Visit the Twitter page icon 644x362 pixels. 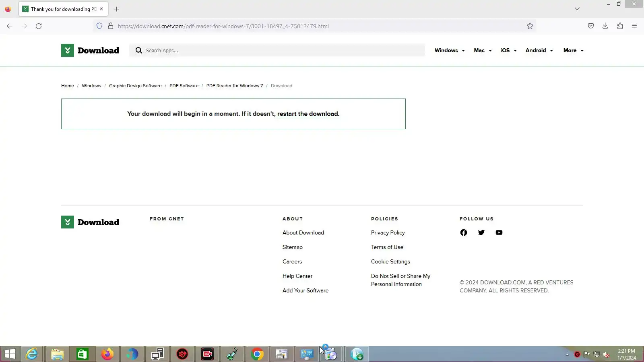[481, 232]
